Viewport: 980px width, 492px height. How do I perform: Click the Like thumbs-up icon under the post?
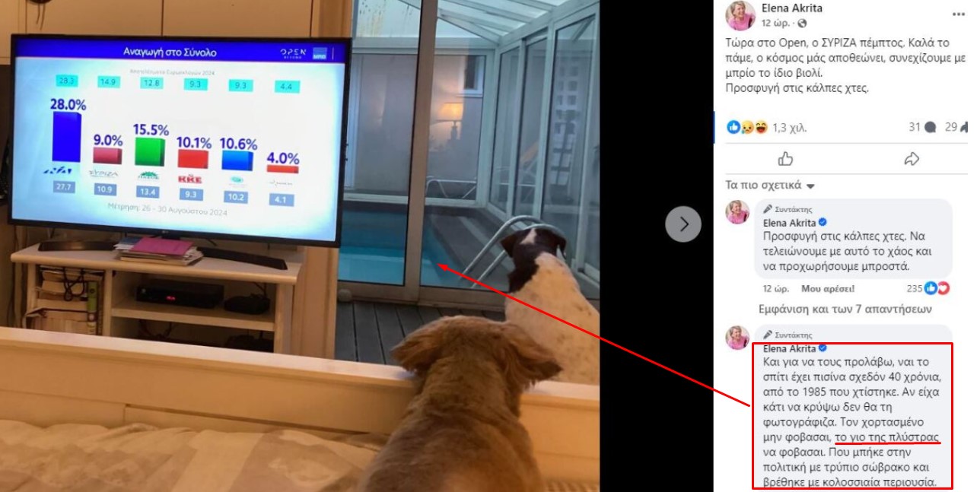[x=785, y=159]
